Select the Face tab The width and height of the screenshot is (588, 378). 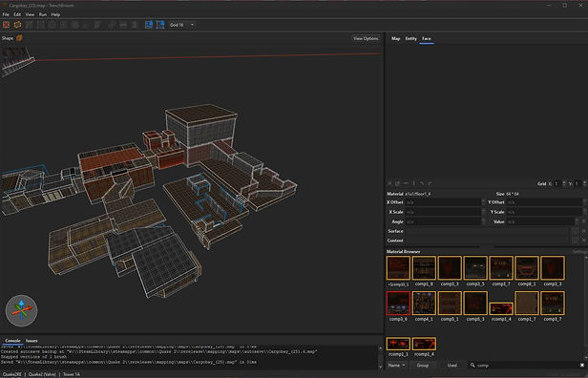pos(427,38)
